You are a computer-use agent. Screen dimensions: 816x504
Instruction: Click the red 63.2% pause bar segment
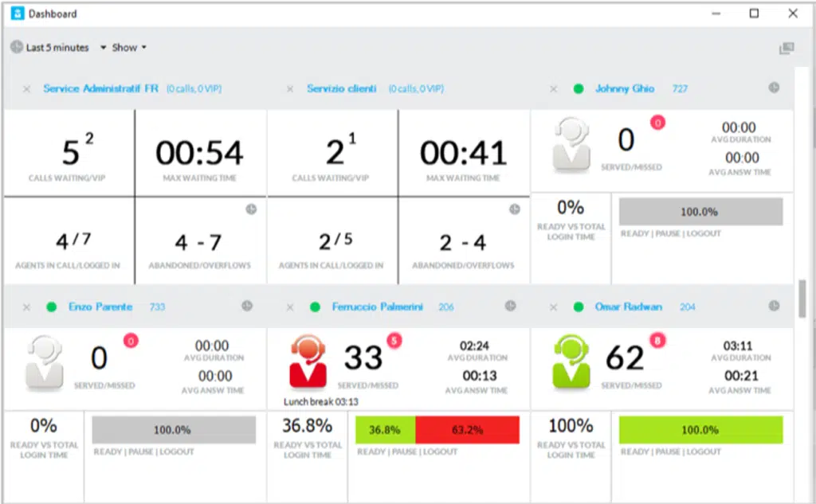tap(467, 430)
